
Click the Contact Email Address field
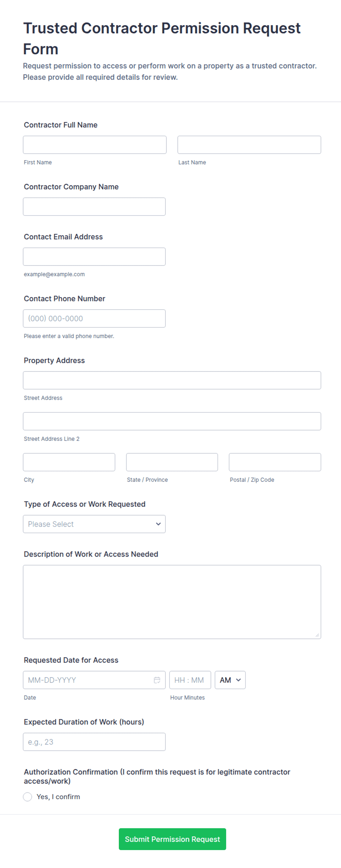click(94, 257)
